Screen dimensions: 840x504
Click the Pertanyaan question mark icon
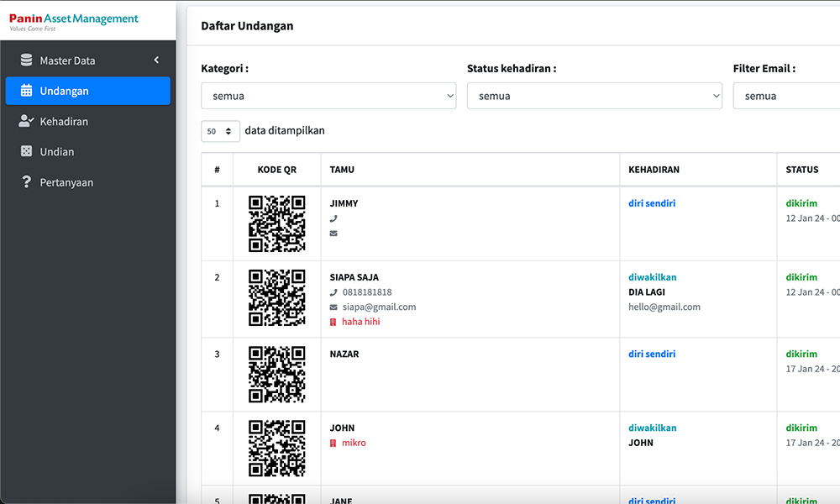(26, 182)
